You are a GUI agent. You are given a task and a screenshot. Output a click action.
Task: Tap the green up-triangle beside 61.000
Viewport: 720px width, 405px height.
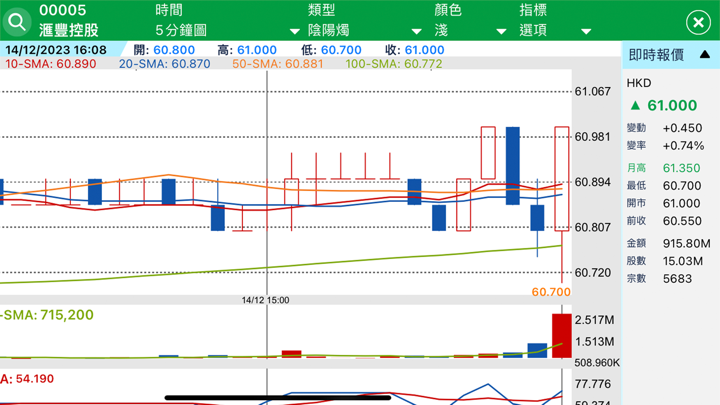pos(634,105)
